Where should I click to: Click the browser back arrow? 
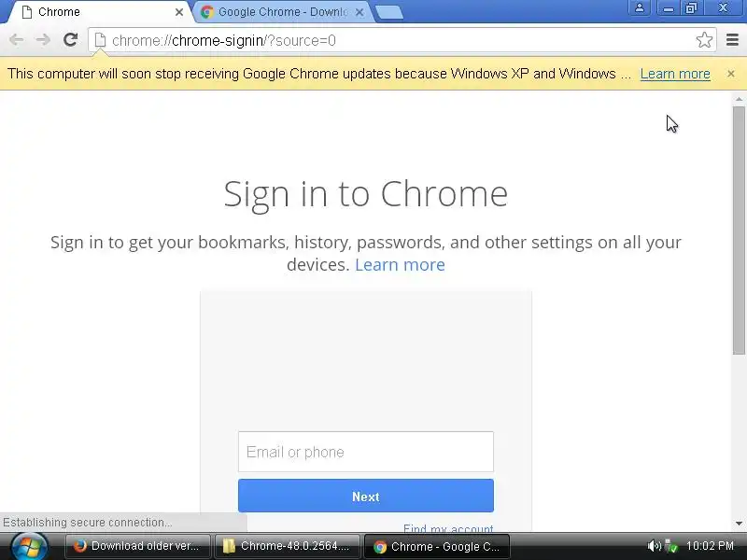[16, 40]
